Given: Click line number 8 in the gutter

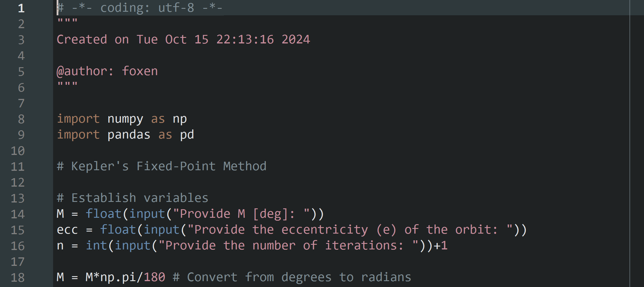Looking at the screenshot, I should coord(21,119).
